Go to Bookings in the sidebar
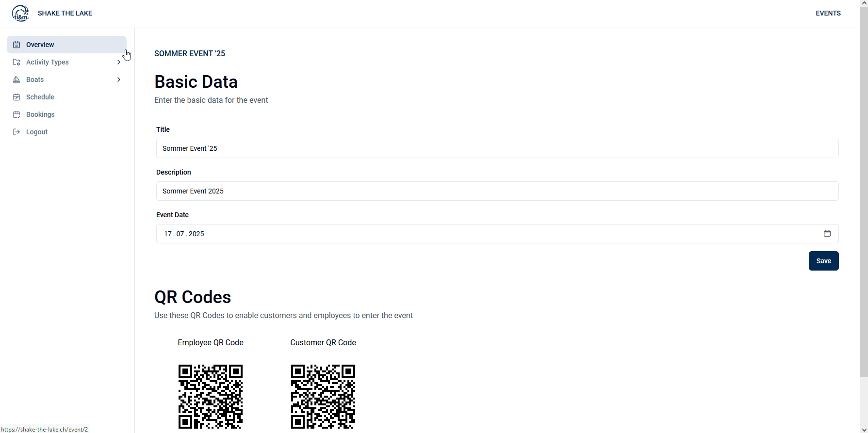The height and width of the screenshot is (433, 868). point(67,114)
